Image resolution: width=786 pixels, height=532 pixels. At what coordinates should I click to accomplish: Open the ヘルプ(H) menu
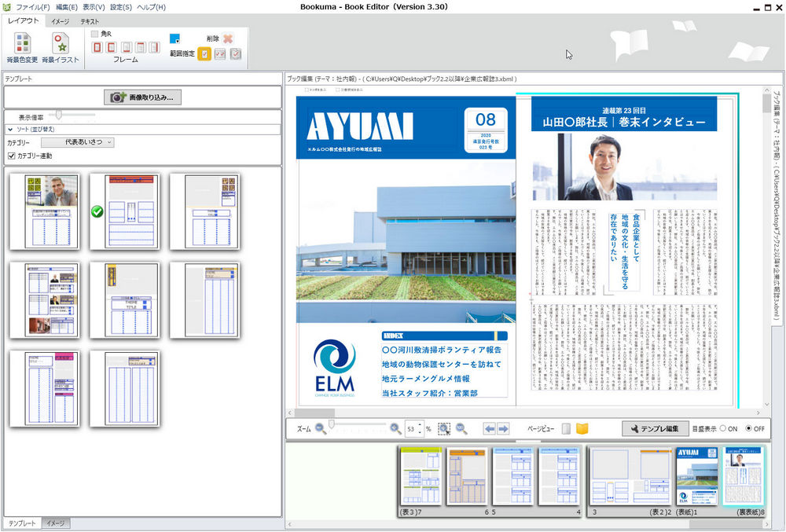pyautogui.click(x=152, y=7)
